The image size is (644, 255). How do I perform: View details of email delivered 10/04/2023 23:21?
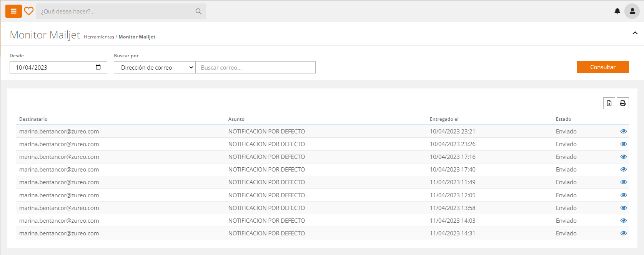coord(623,132)
